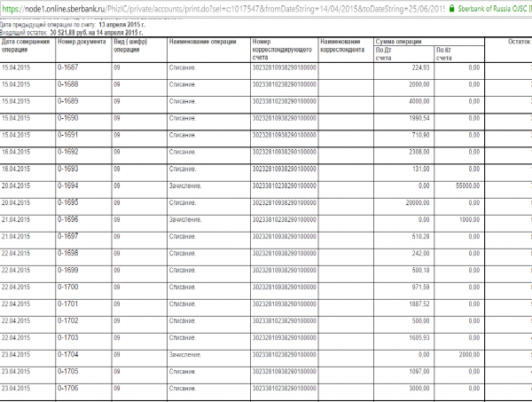
Task: Select document number 0-1691
Action: tap(68, 135)
